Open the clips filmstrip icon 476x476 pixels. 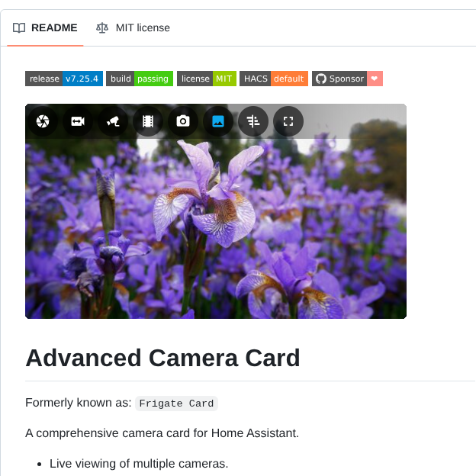pyautogui.click(x=148, y=121)
